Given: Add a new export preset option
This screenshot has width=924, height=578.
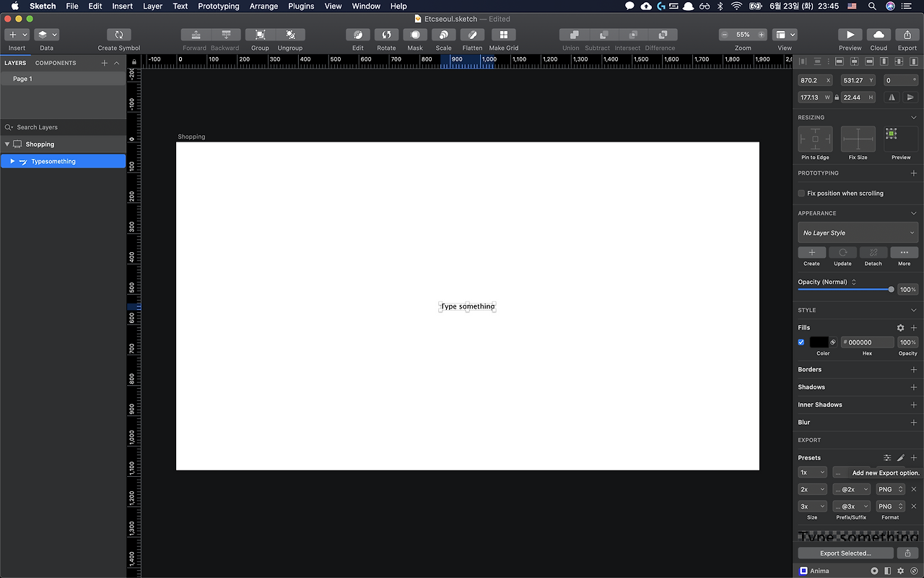Looking at the screenshot, I should pos(914,458).
